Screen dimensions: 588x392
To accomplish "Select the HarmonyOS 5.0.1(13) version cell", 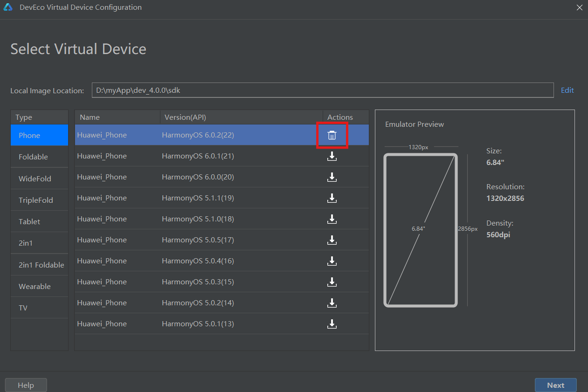I will tap(198, 324).
